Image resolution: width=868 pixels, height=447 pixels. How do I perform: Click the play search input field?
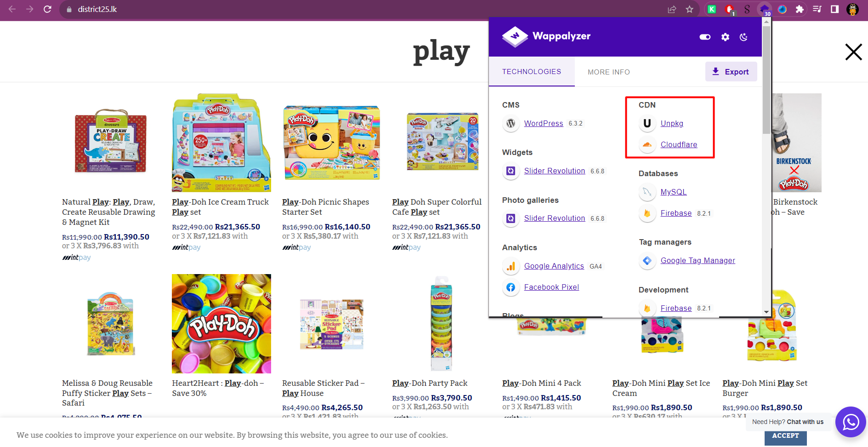[441, 51]
